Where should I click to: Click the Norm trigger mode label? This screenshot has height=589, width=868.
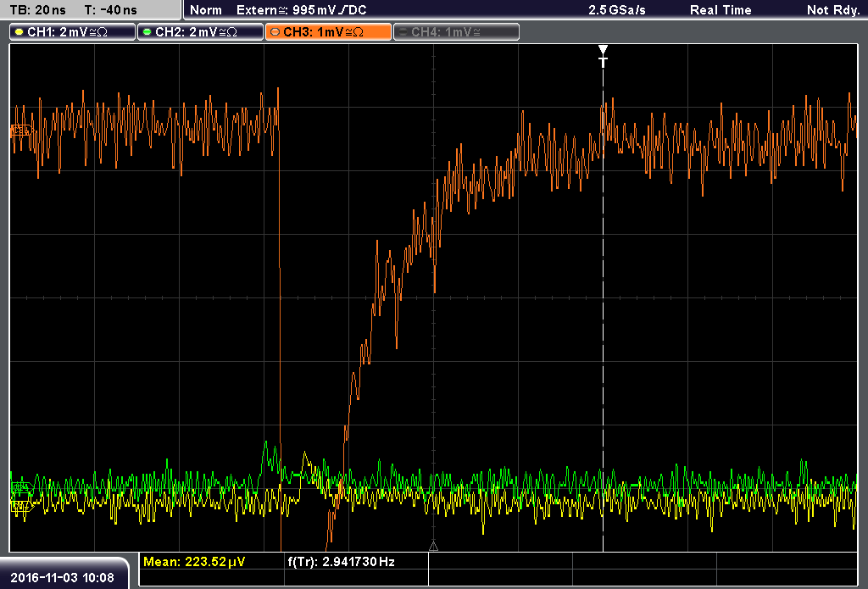pos(206,10)
